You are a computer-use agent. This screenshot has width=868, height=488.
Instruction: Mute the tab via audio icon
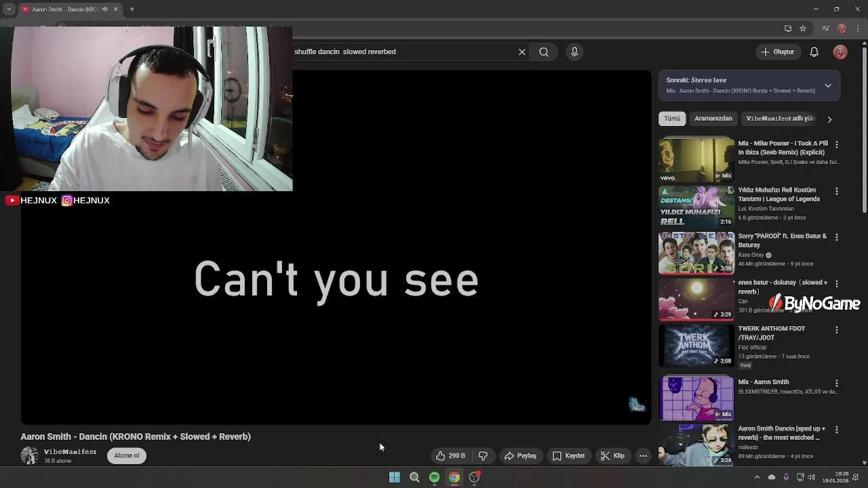[104, 9]
